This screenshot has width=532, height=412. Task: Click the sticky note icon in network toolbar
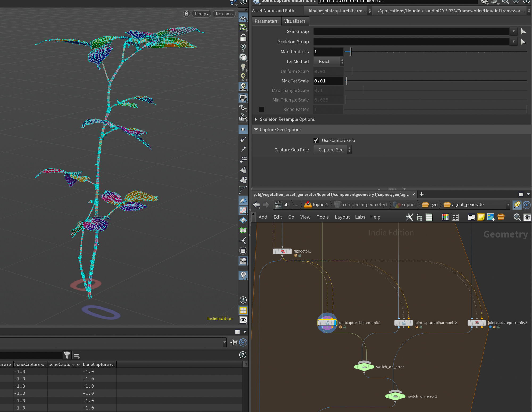click(481, 217)
